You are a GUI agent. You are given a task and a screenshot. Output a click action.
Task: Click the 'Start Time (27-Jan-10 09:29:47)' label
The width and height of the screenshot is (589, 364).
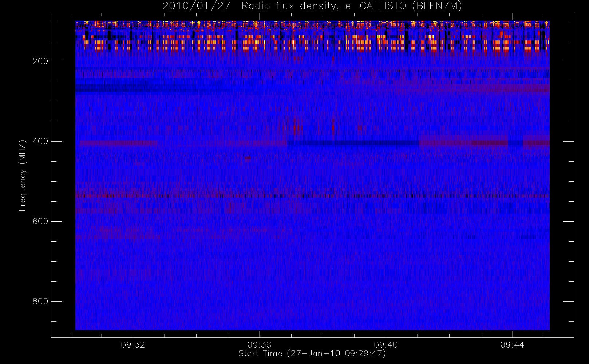pyautogui.click(x=312, y=354)
